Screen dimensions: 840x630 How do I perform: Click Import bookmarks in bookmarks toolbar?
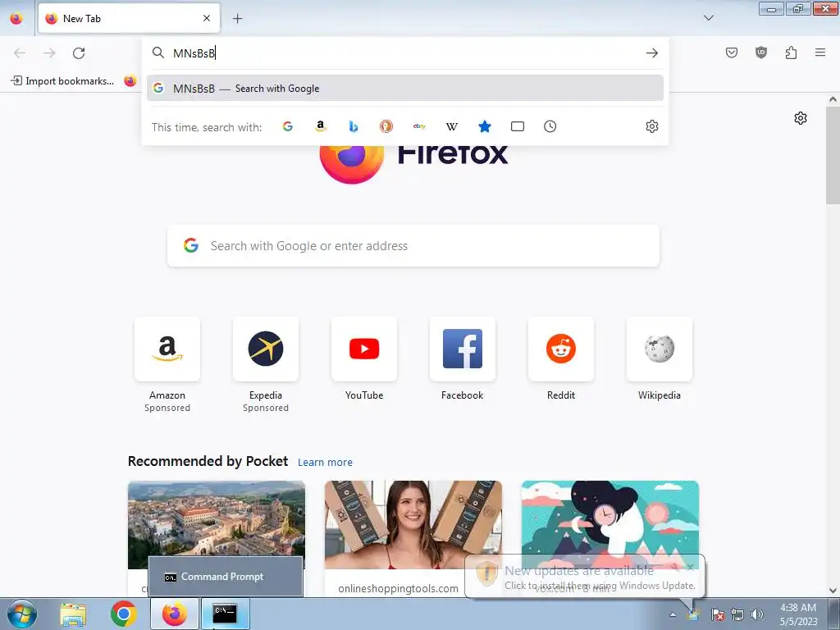tap(62, 81)
